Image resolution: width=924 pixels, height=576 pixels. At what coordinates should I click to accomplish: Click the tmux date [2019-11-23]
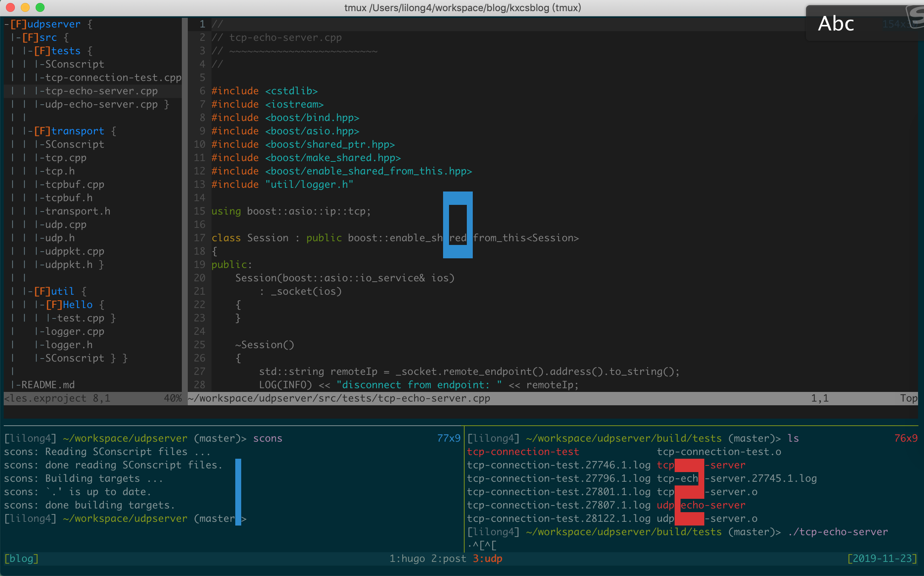pyautogui.click(x=882, y=559)
